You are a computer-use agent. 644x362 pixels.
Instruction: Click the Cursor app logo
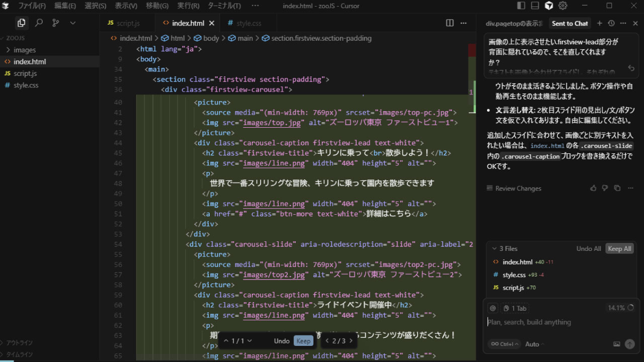point(6,6)
